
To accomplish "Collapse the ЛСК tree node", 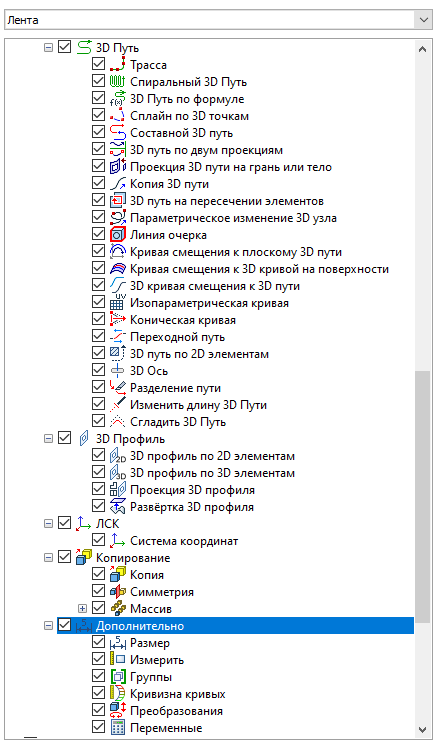I will click(x=48, y=524).
